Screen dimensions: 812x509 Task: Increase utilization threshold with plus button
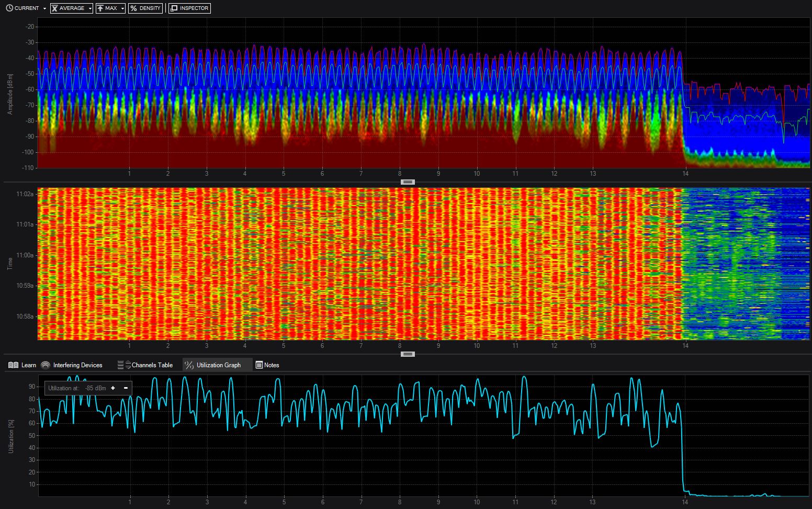pos(113,388)
